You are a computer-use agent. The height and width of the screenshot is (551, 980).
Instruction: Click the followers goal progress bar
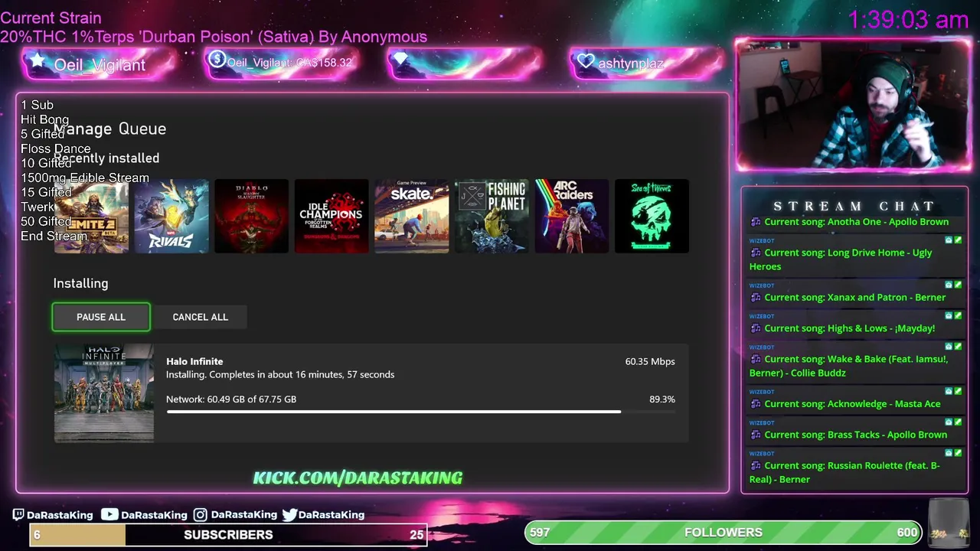click(x=724, y=532)
